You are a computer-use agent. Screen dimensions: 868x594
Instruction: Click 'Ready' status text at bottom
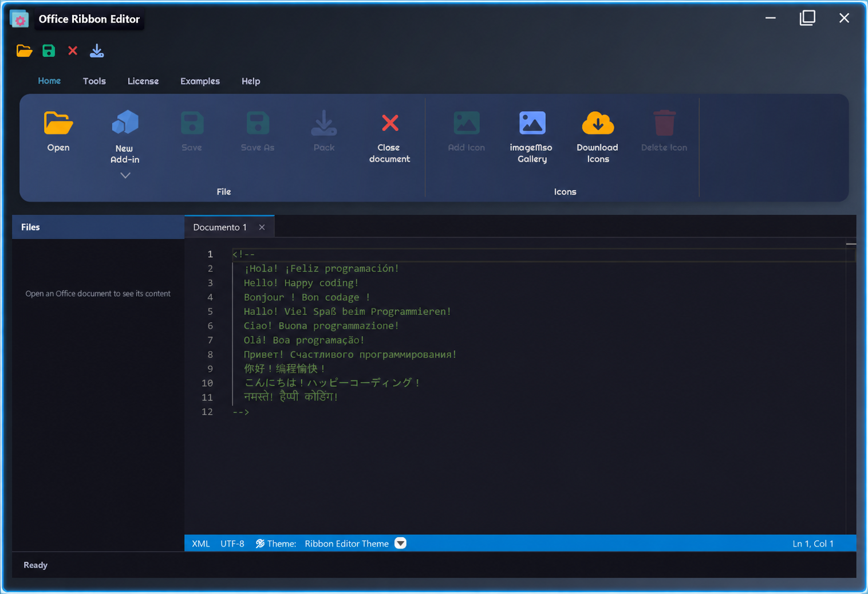(35, 565)
